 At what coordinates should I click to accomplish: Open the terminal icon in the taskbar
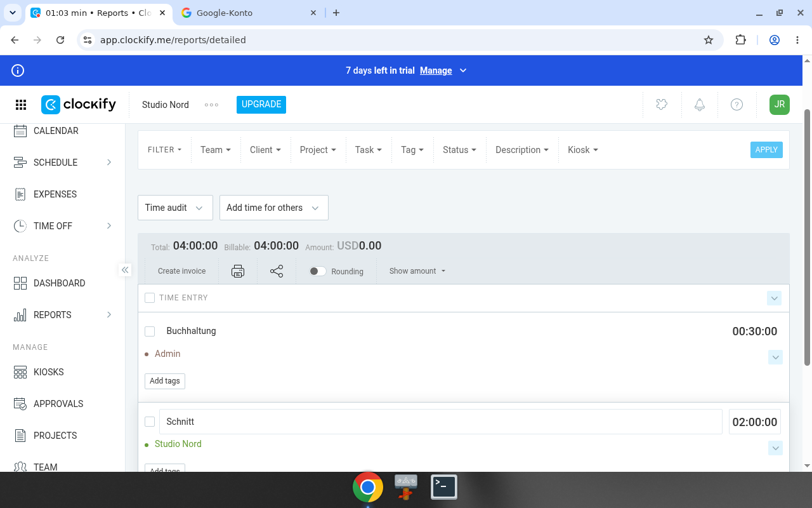[444, 487]
